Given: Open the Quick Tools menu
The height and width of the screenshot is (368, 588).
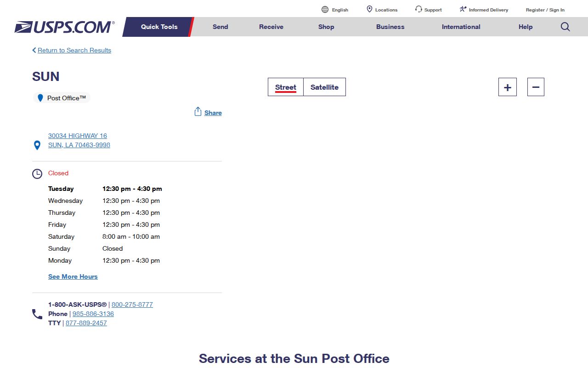Looking at the screenshot, I should click(159, 27).
